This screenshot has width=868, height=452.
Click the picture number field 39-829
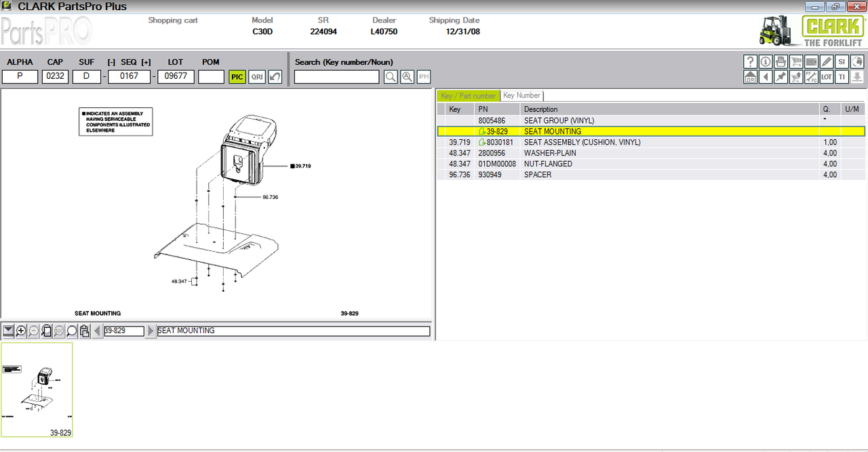(124, 331)
